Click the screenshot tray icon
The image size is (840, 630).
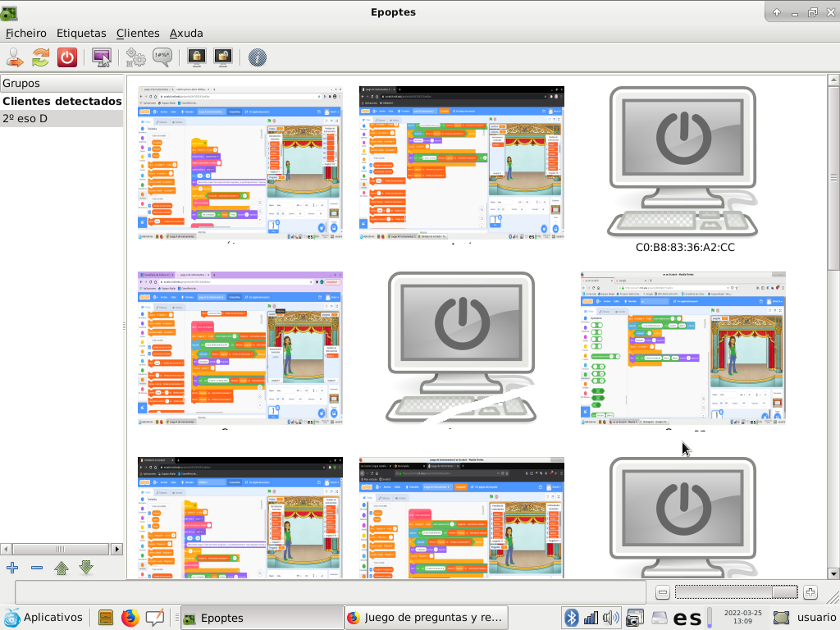pos(636,619)
